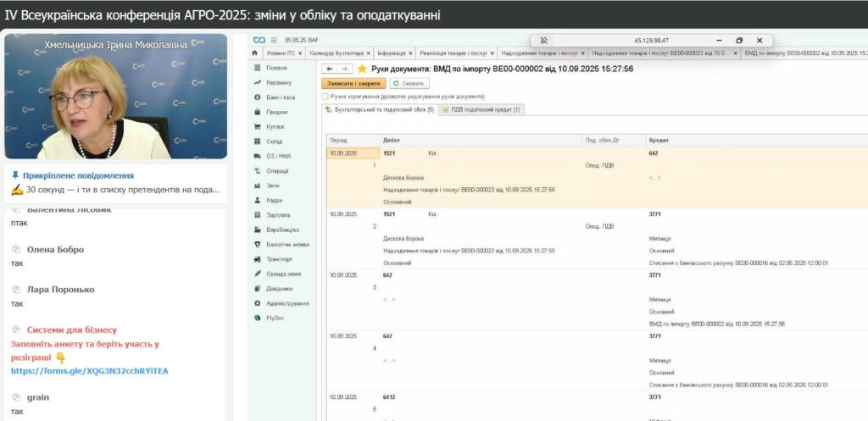Open the Склад section
Screen dimensions: 868x421
pos(274,141)
